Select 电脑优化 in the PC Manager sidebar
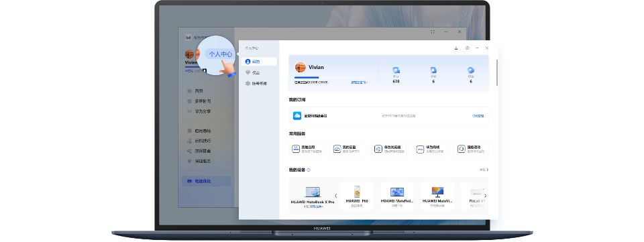The width and height of the screenshot is (644, 242). coord(207,181)
